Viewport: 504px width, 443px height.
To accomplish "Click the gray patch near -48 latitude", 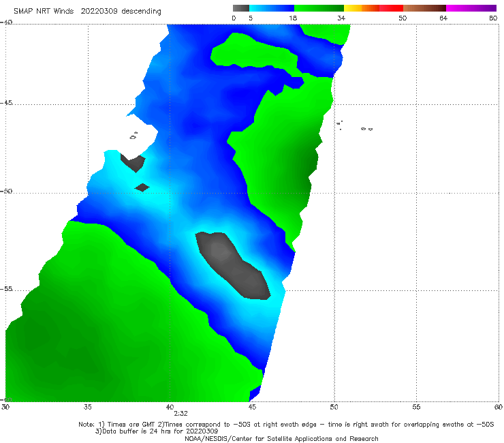I will (133, 163).
